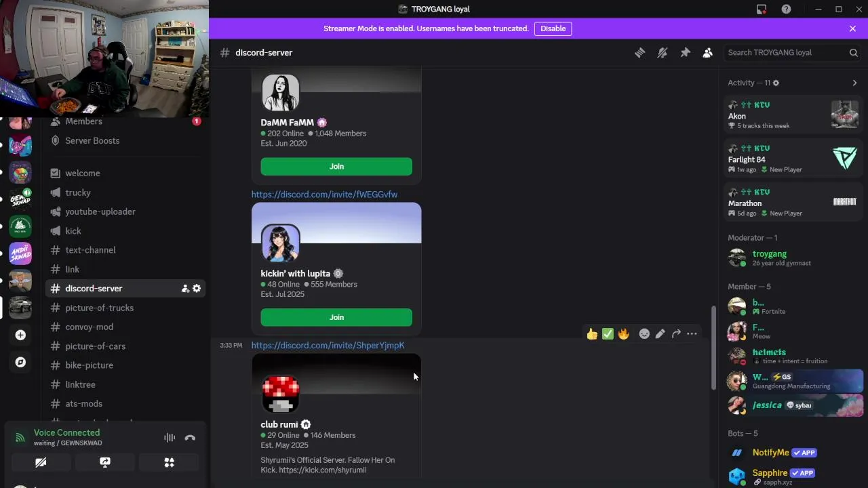Image resolution: width=868 pixels, height=488 pixels.
Task: Add a server plus button
Action: coord(20,335)
